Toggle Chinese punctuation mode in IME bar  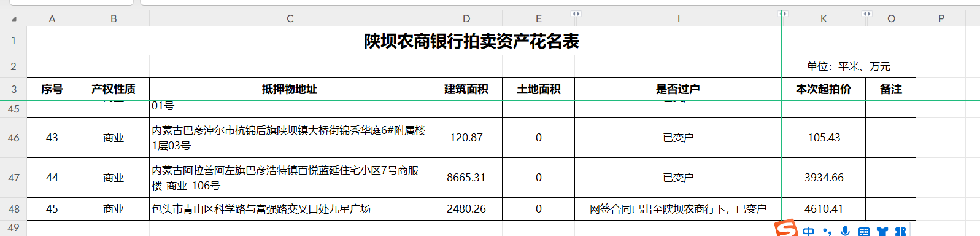(827, 231)
